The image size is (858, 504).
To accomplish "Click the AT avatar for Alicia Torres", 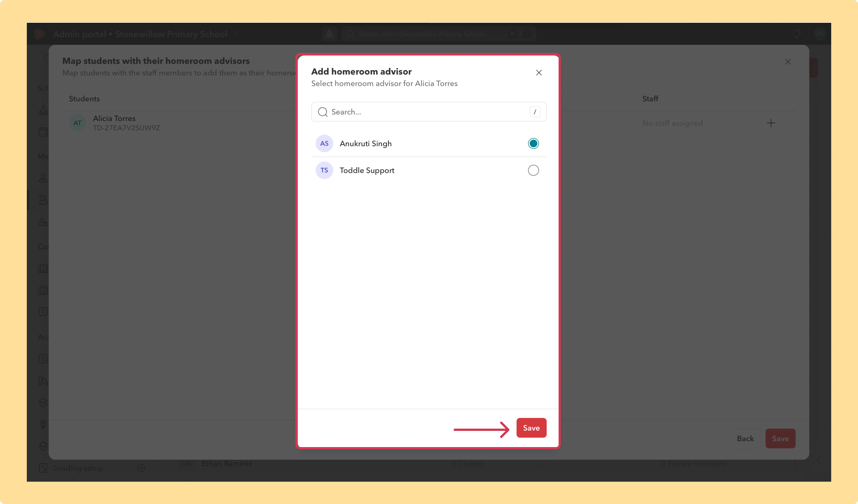I will pos(78,123).
